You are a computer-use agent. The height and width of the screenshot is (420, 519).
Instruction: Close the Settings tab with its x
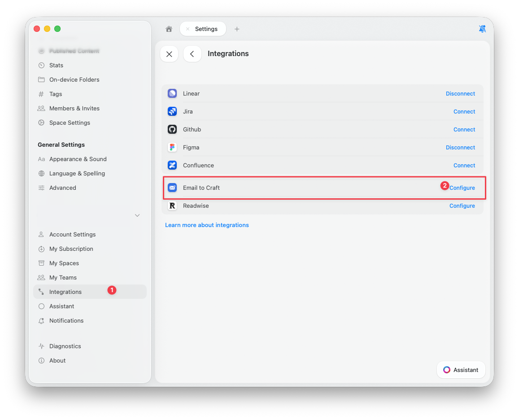[x=188, y=29]
